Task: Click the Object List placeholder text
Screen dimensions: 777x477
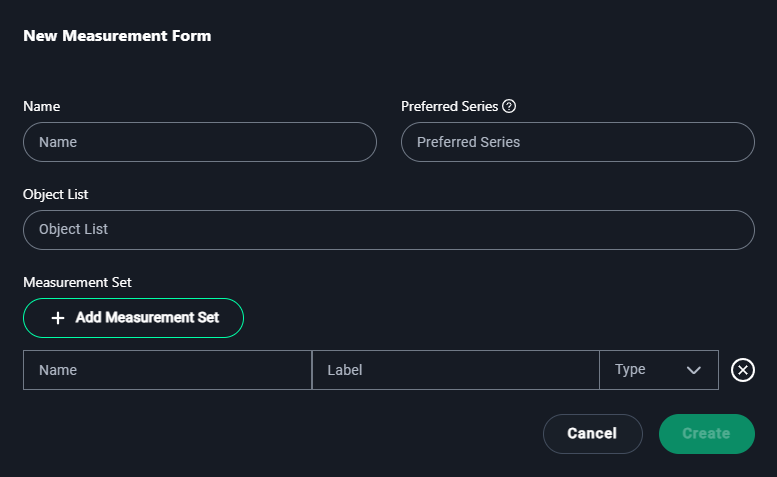Action: pyautogui.click(x=73, y=229)
